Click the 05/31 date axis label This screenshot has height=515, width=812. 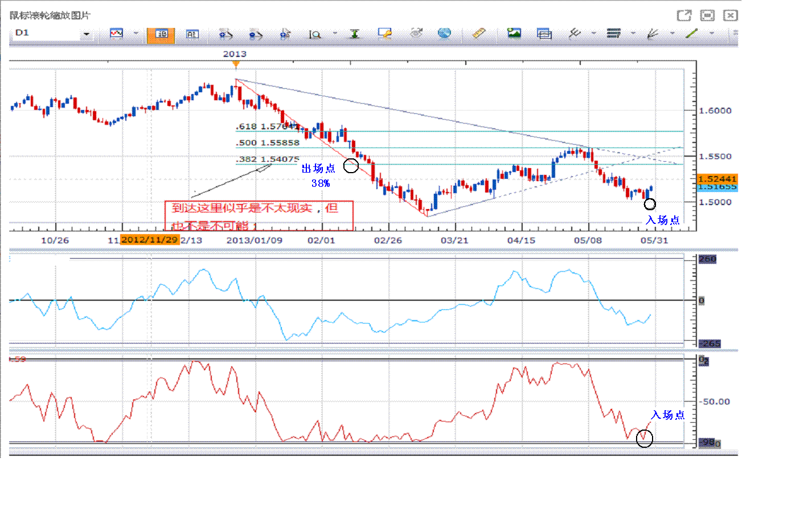654,240
